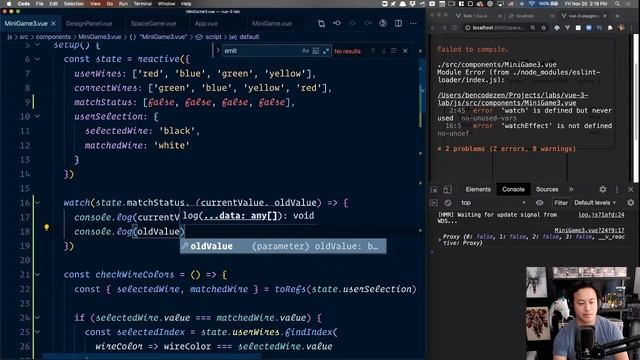Click the Wi-Fi icon in the menu bar
Viewport: 640px width, 360px height.
[532, 4]
